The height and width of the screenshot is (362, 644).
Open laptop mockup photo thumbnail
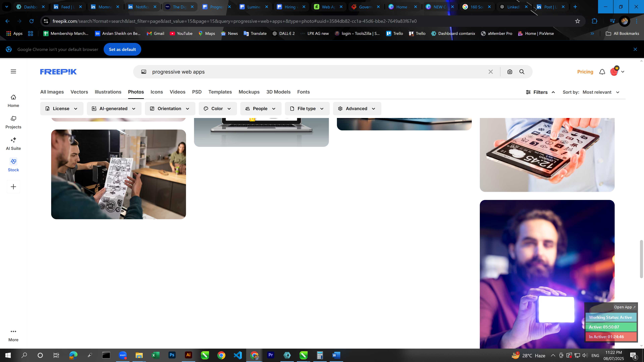click(x=261, y=132)
